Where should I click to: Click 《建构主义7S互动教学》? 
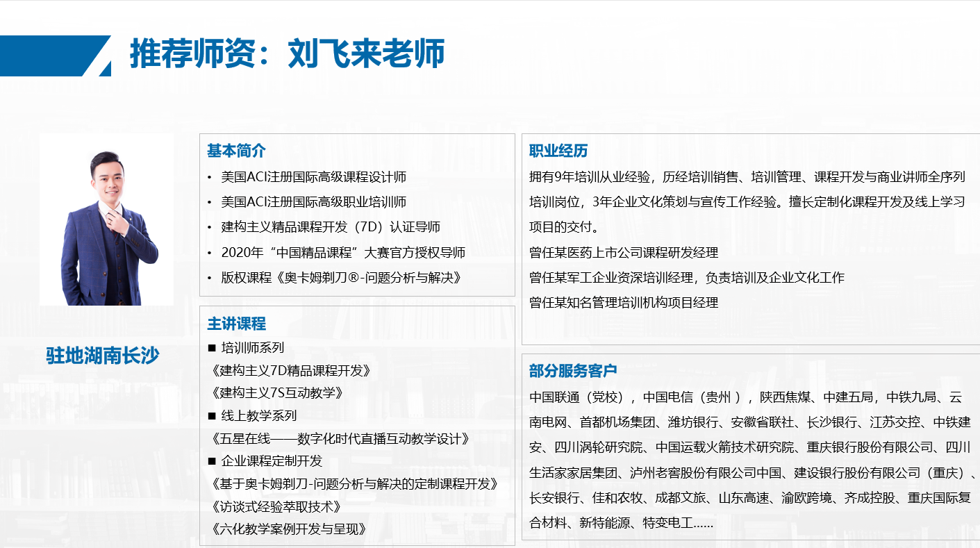click(277, 392)
